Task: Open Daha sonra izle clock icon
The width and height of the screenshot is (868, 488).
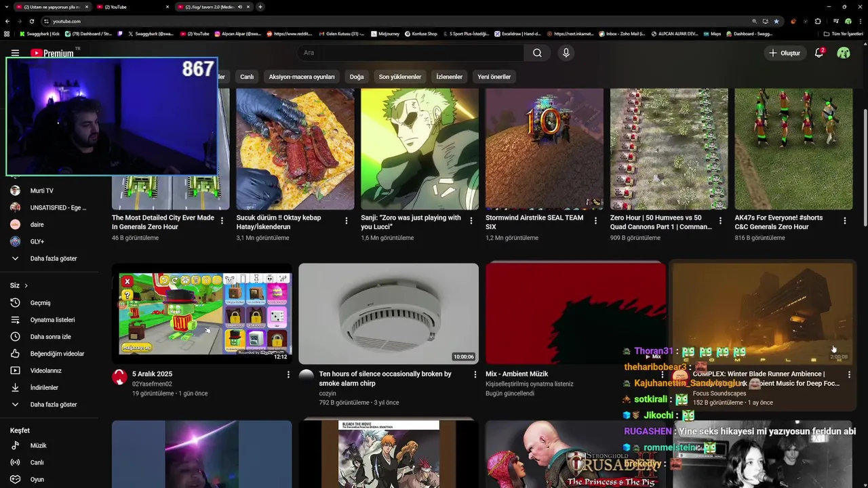Action: 15,337
